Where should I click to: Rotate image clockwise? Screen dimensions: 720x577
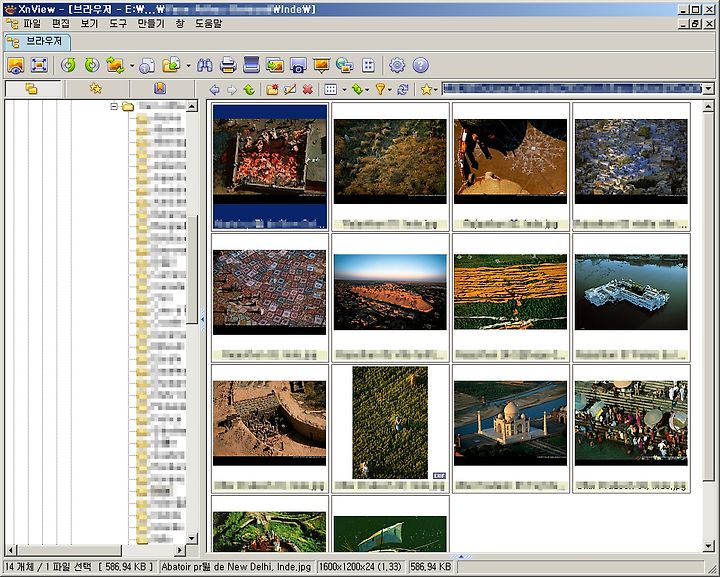point(92,65)
